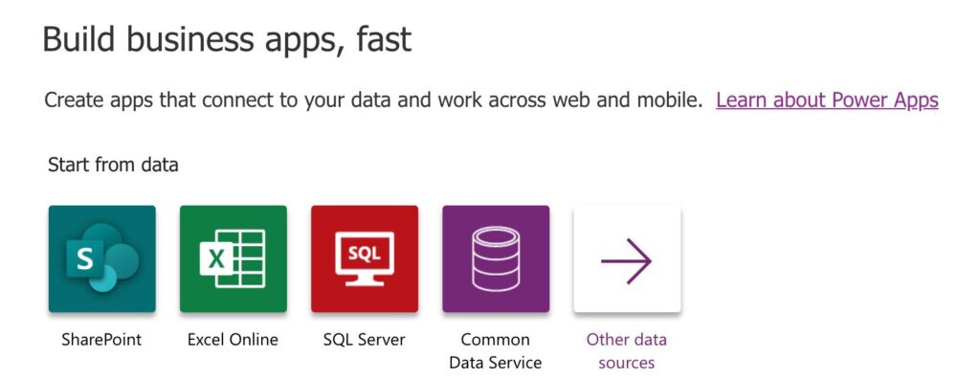Click the Start from data section heading
Image resolution: width=980 pixels, height=378 pixels.
tap(113, 165)
